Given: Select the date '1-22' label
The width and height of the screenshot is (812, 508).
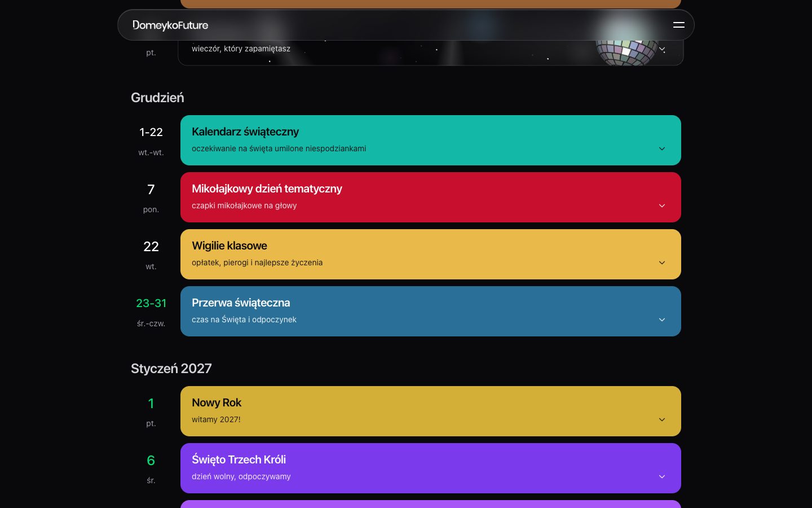Looking at the screenshot, I should coord(151,132).
